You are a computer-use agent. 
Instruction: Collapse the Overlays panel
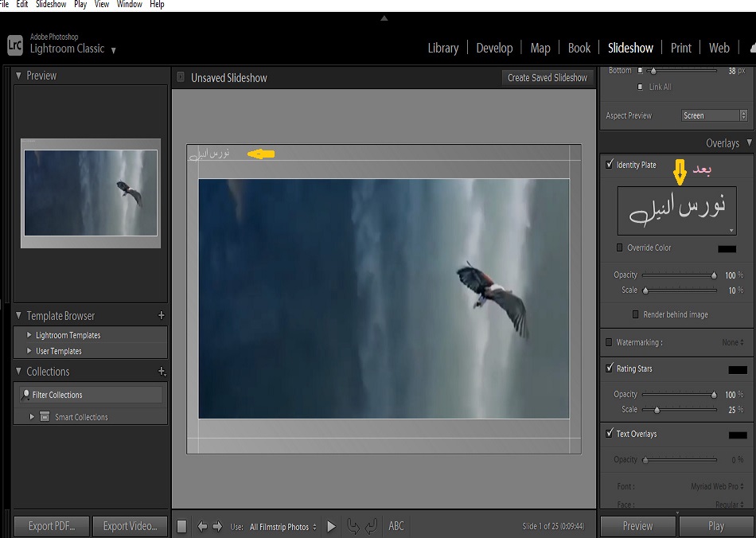click(747, 143)
